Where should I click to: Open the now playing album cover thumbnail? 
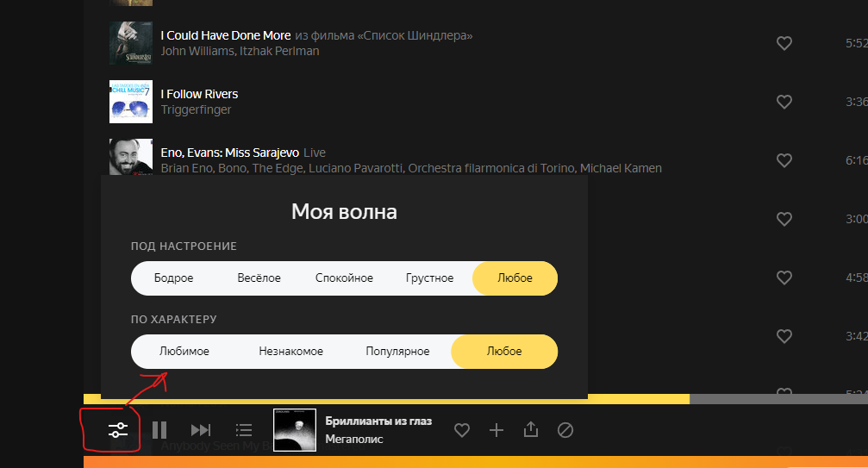295,430
